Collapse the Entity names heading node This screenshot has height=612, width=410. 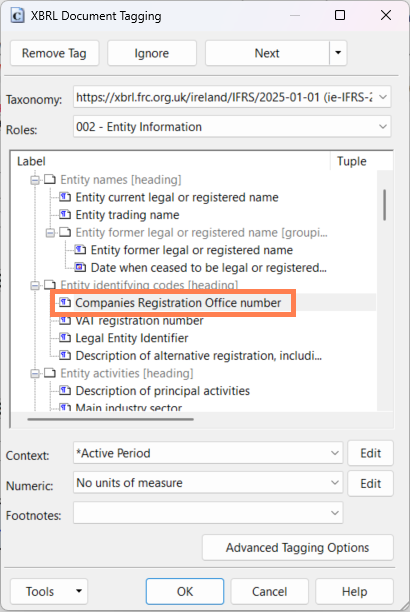point(35,180)
